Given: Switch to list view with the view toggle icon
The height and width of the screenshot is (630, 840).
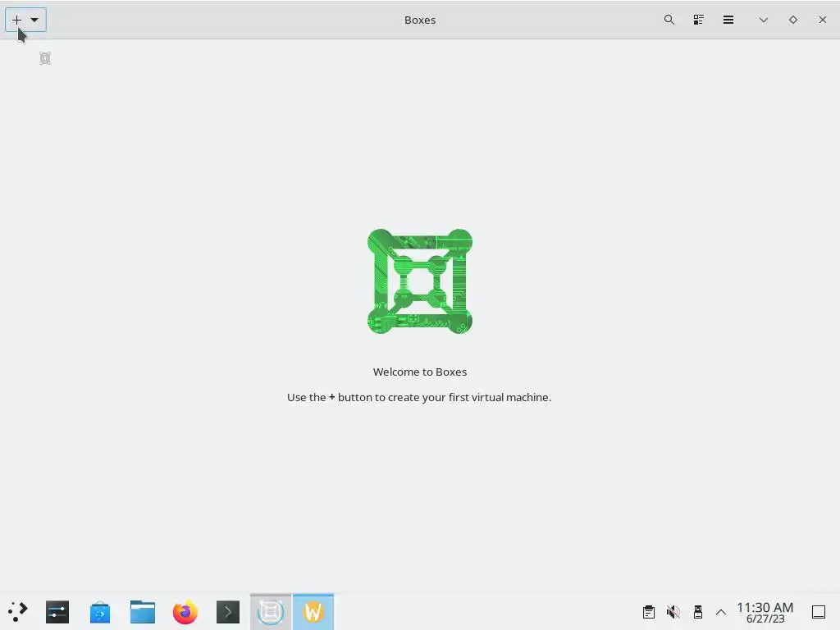Looking at the screenshot, I should coord(699,20).
